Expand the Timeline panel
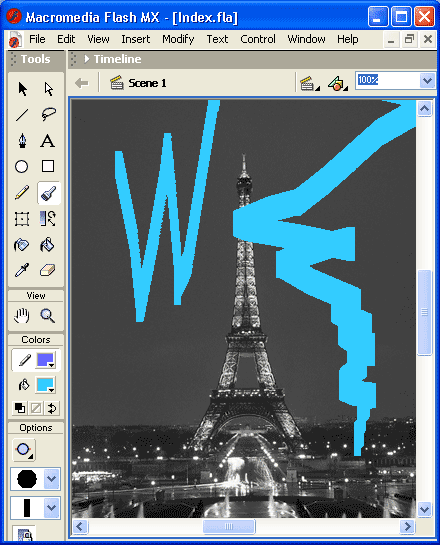This screenshot has height=545, width=440. pyautogui.click(x=87, y=59)
